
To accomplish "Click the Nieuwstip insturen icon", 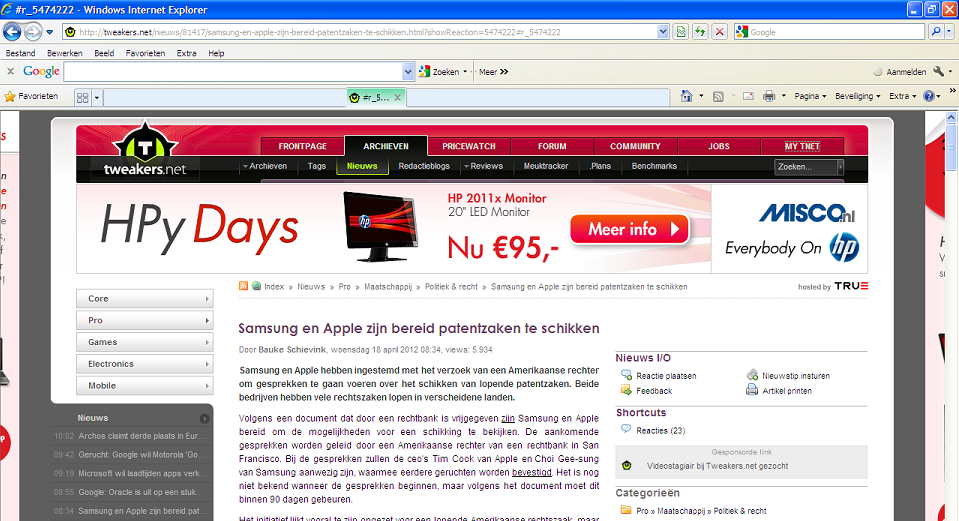I will click(752, 375).
